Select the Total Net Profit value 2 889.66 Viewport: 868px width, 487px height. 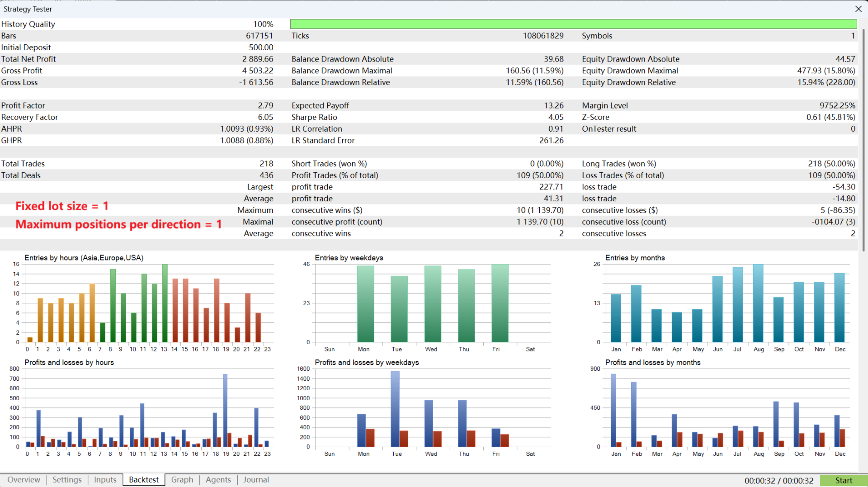[x=258, y=59]
